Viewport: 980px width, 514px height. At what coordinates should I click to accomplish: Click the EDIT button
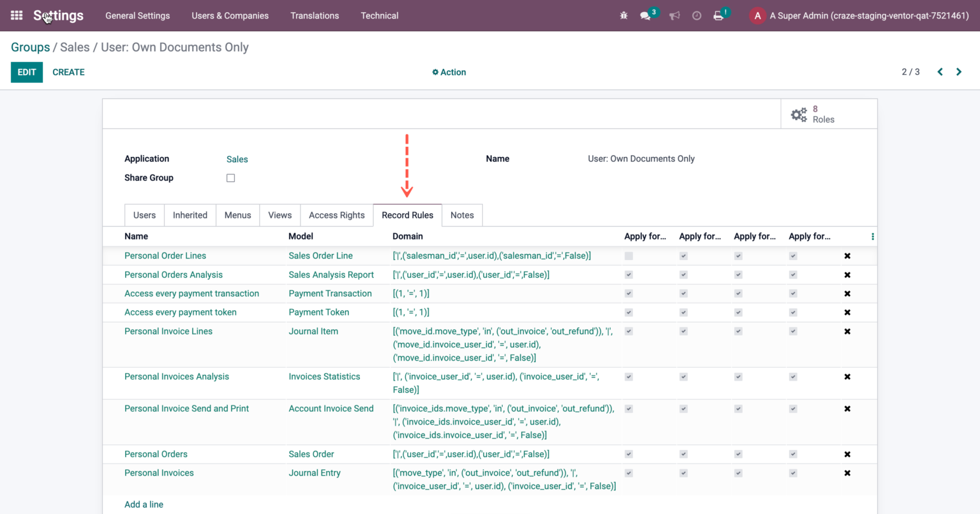(26, 72)
